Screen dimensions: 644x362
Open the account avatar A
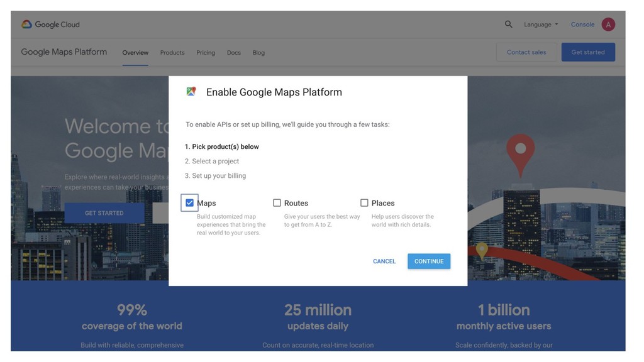[x=608, y=25]
